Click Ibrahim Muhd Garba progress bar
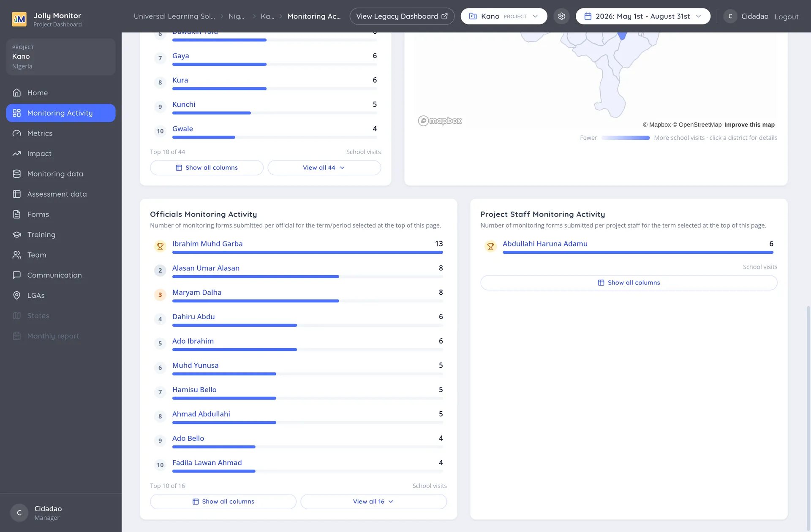Screen dimensions: 811x532 coord(308,252)
